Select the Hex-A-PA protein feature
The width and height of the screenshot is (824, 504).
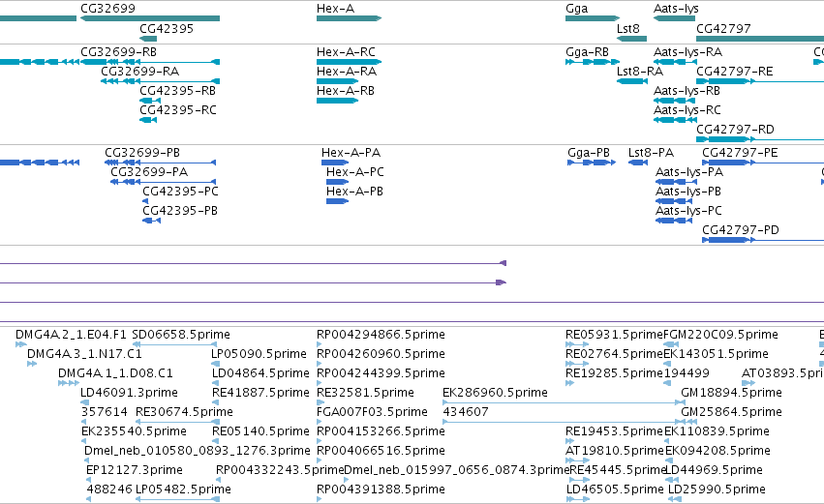coord(335,163)
